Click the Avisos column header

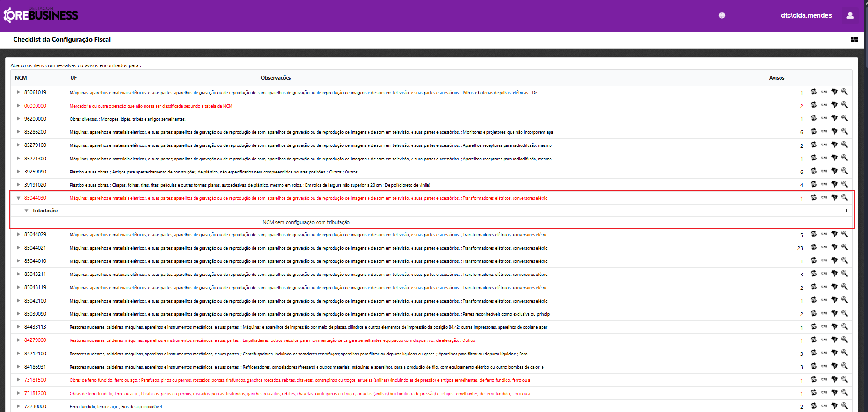(776, 78)
